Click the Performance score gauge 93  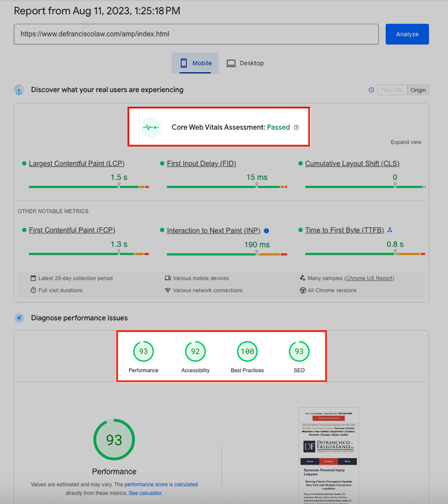[x=143, y=352]
